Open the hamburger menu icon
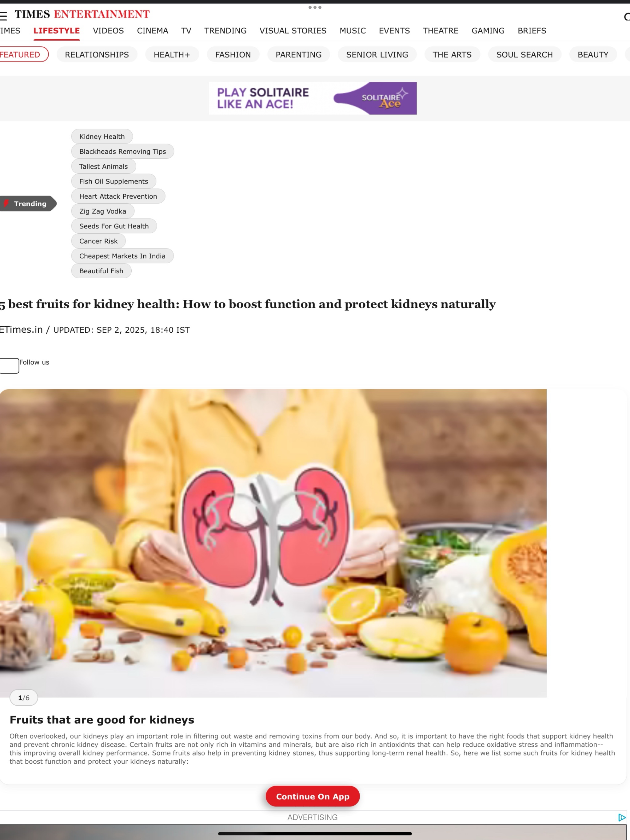Viewport: 630px width, 840px height. click(3, 16)
